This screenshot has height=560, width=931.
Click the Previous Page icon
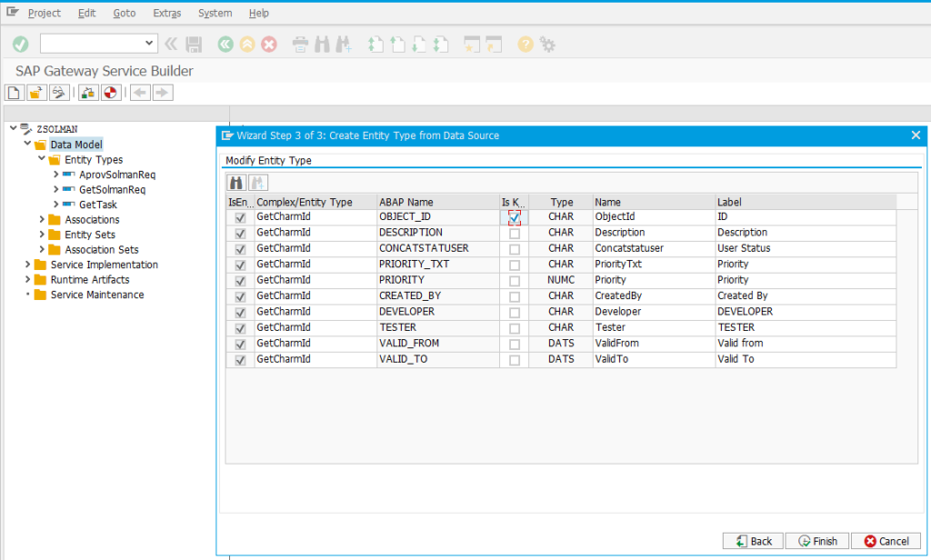coord(397,44)
